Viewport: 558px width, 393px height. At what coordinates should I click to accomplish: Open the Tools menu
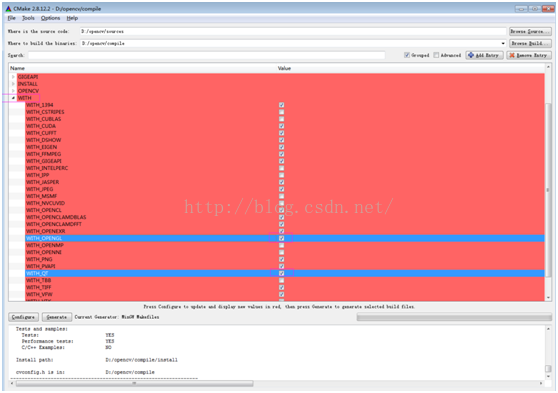(x=28, y=18)
